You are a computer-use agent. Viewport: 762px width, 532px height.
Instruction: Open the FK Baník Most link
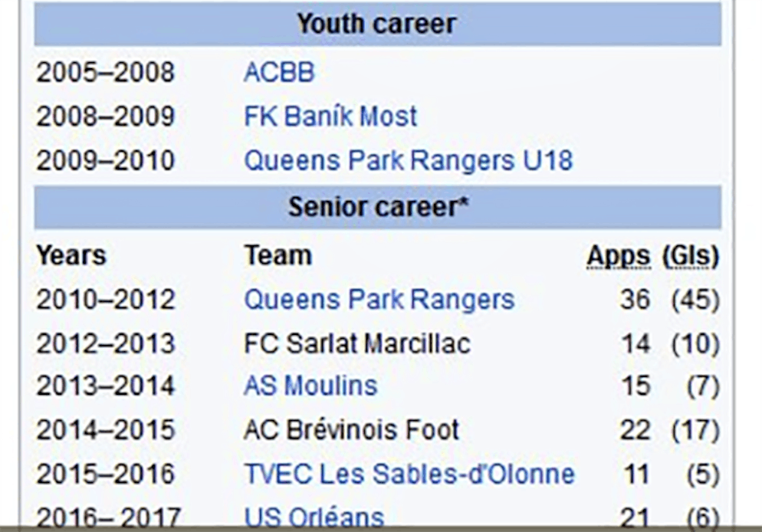(x=330, y=117)
